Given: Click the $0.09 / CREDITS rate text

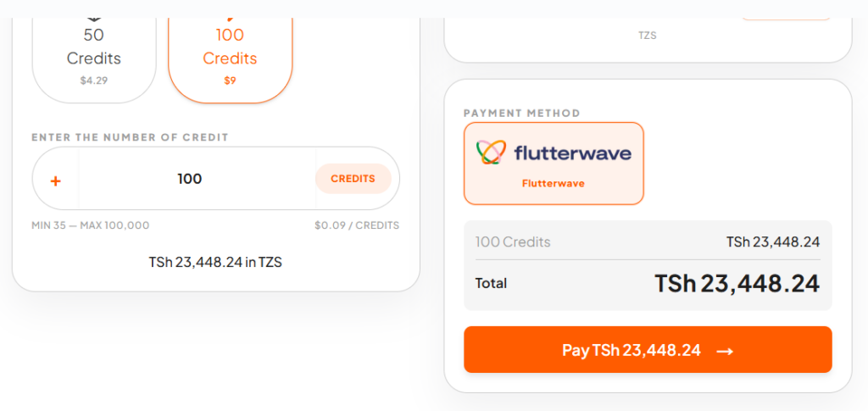Looking at the screenshot, I should coord(356,225).
